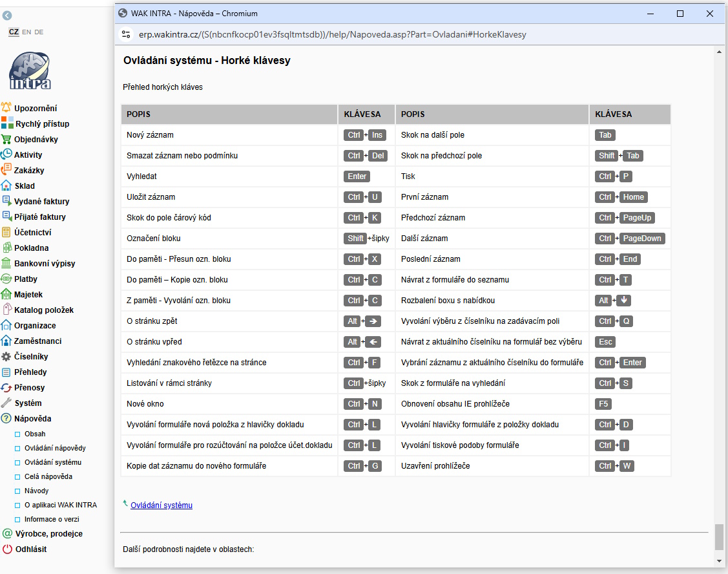The image size is (728, 574).
Task: Select the Bankovní výpisy bank icon
Action: pyautogui.click(x=6, y=263)
